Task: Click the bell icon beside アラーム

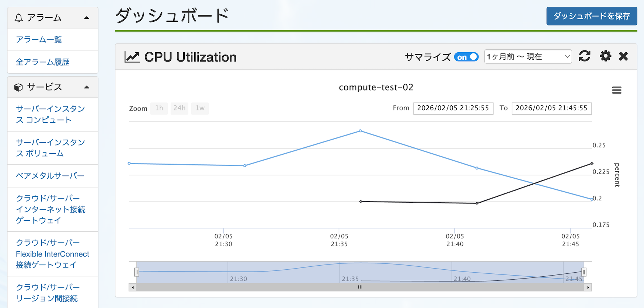Action: pyautogui.click(x=18, y=18)
